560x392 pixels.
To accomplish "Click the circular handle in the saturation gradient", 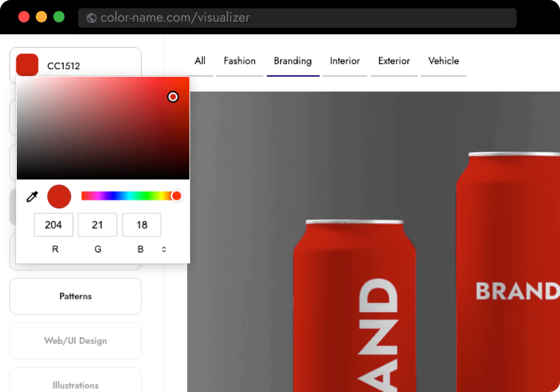I will 173,97.
